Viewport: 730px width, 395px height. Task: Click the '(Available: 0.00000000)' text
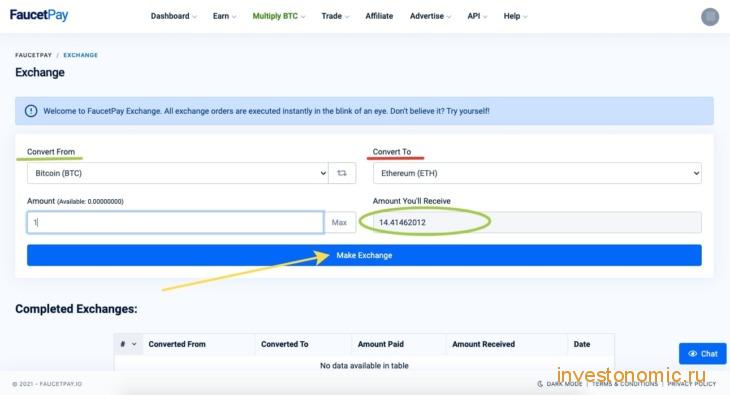[90, 202]
